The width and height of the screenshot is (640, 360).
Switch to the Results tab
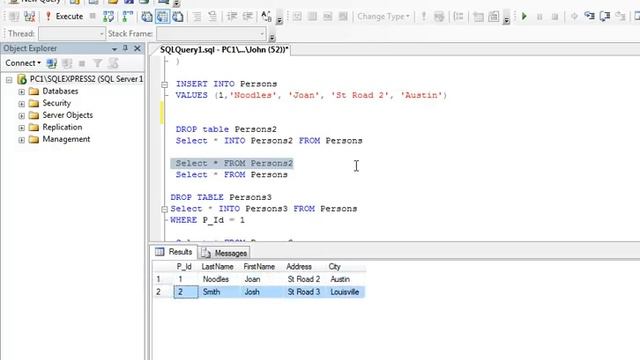(x=174, y=252)
